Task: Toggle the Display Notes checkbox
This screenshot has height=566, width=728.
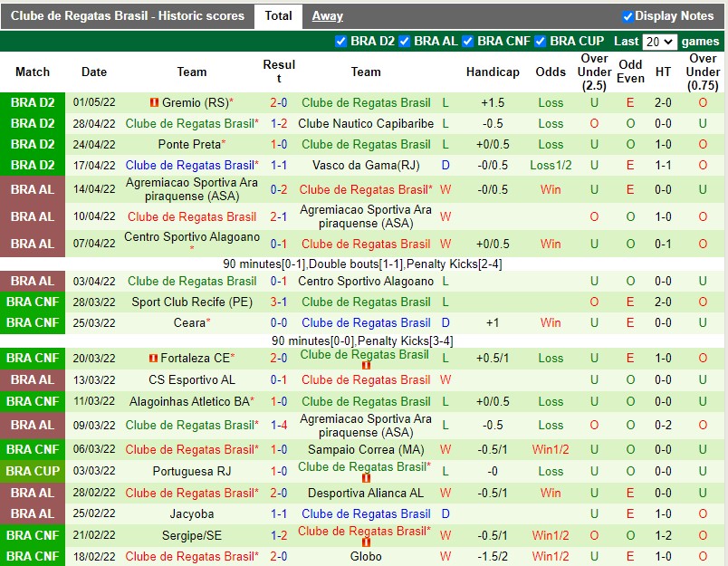Action: point(627,16)
